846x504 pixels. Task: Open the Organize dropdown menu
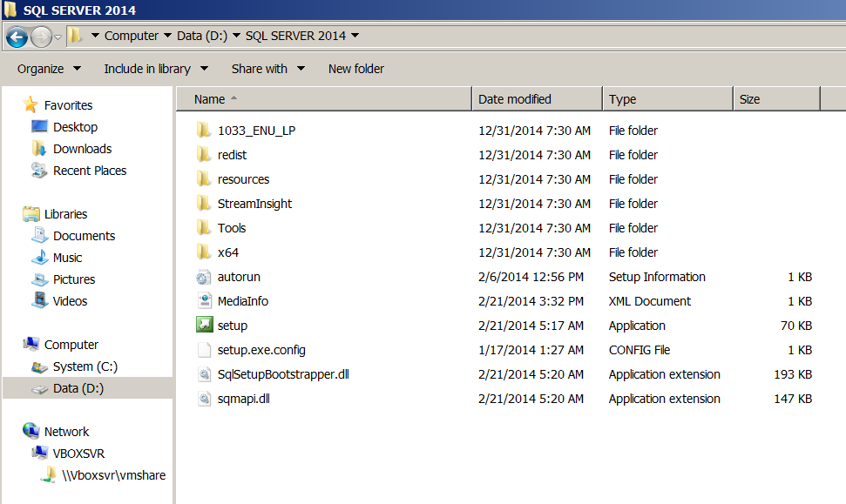(x=49, y=69)
